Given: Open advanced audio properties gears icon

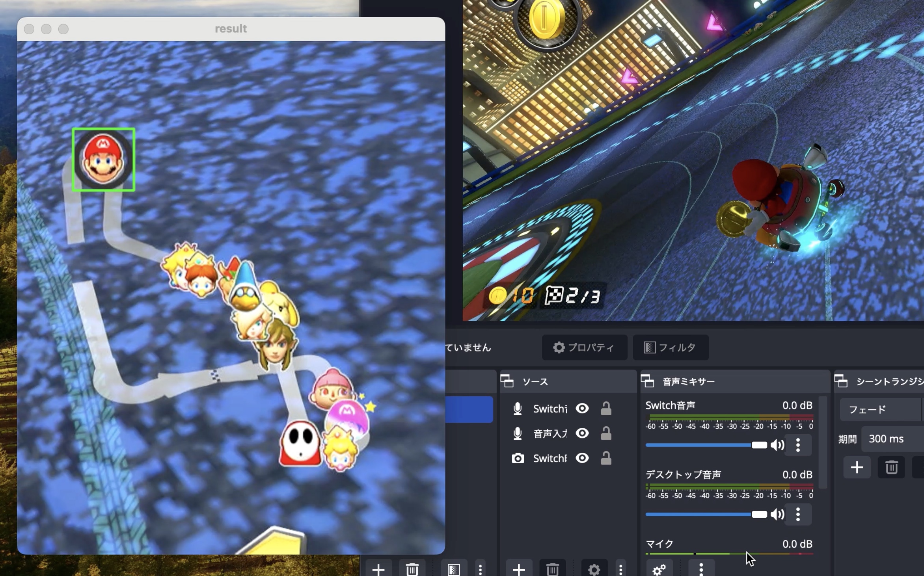Looking at the screenshot, I should pyautogui.click(x=659, y=569).
